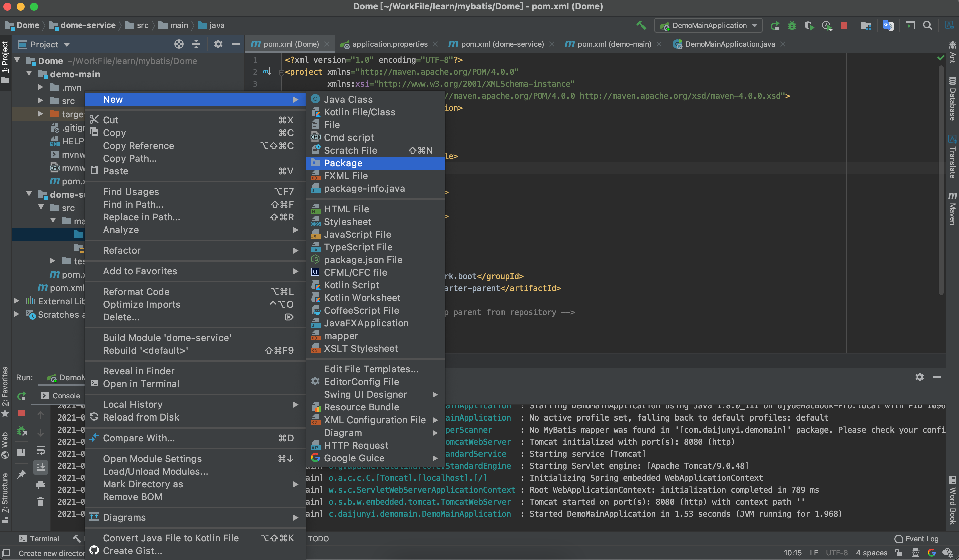Open the DemoMainApplication run configuration dropdown

[709, 25]
